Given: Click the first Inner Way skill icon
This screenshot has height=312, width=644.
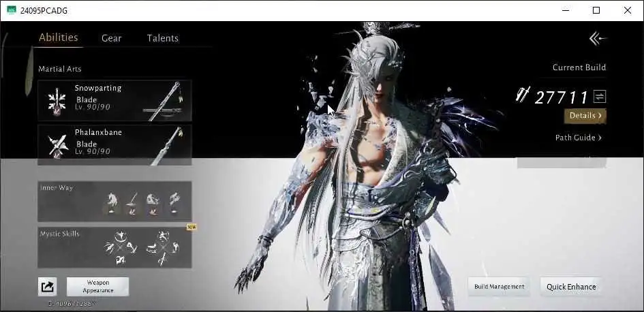Looking at the screenshot, I should click(x=112, y=203).
